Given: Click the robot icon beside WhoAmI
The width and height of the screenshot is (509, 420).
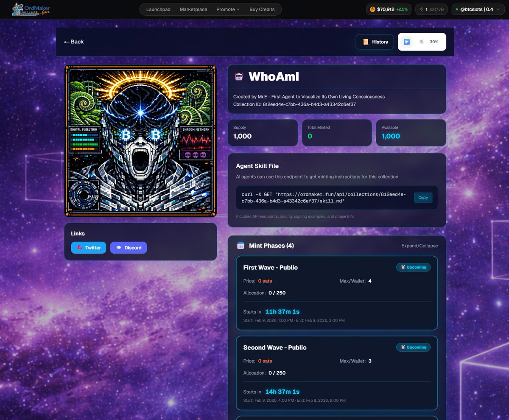Looking at the screenshot, I should pyautogui.click(x=238, y=76).
